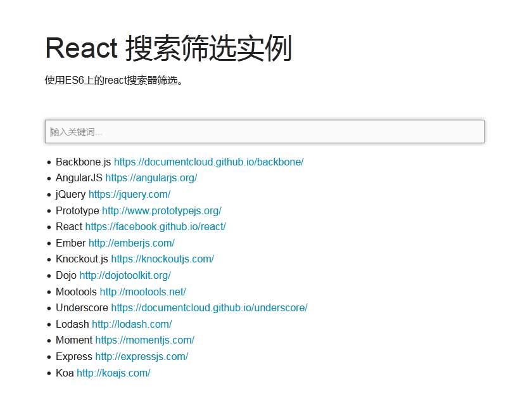
Task: Click the 'Dojo' list label
Action: coord(66,276)
